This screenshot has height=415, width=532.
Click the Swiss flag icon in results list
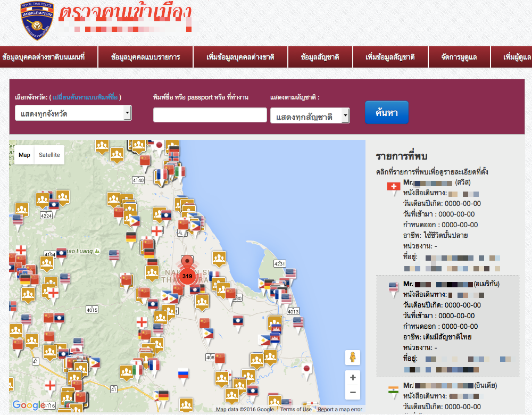tap(394, 188)
